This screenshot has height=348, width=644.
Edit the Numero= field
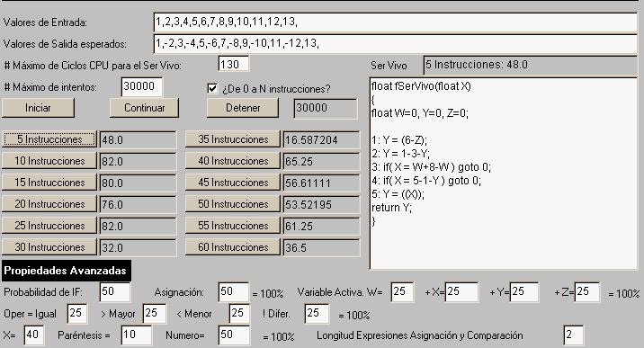click(x=234, y=335)
